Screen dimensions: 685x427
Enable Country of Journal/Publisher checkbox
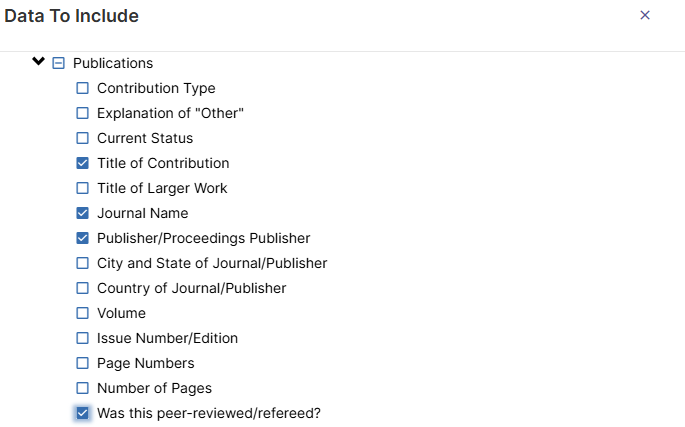pyautogui.click(x=83, y=288)
